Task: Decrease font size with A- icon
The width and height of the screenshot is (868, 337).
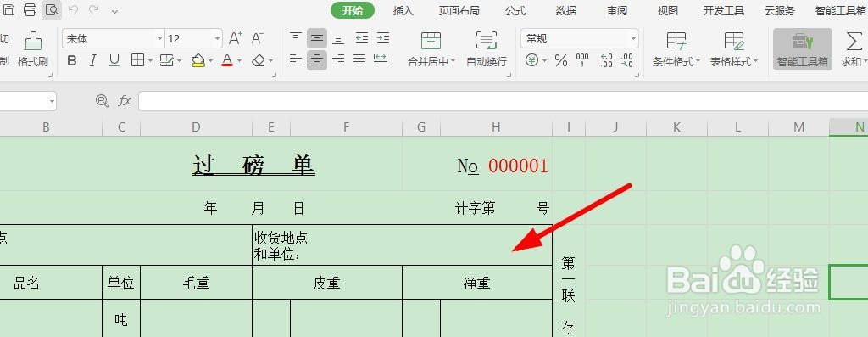Action: coord(258,38)
